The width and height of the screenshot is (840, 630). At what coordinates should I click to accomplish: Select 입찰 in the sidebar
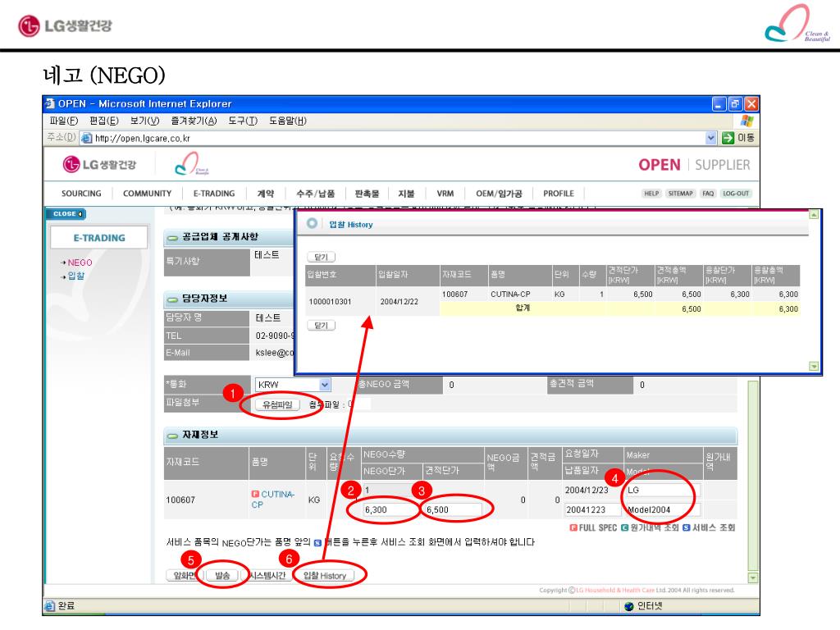(x=76, y=276)
